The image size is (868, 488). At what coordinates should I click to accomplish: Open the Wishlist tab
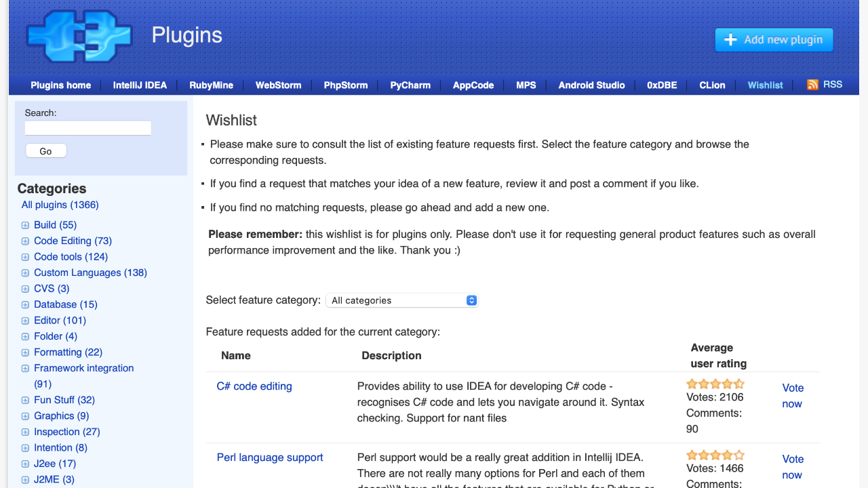pos(766,85)
